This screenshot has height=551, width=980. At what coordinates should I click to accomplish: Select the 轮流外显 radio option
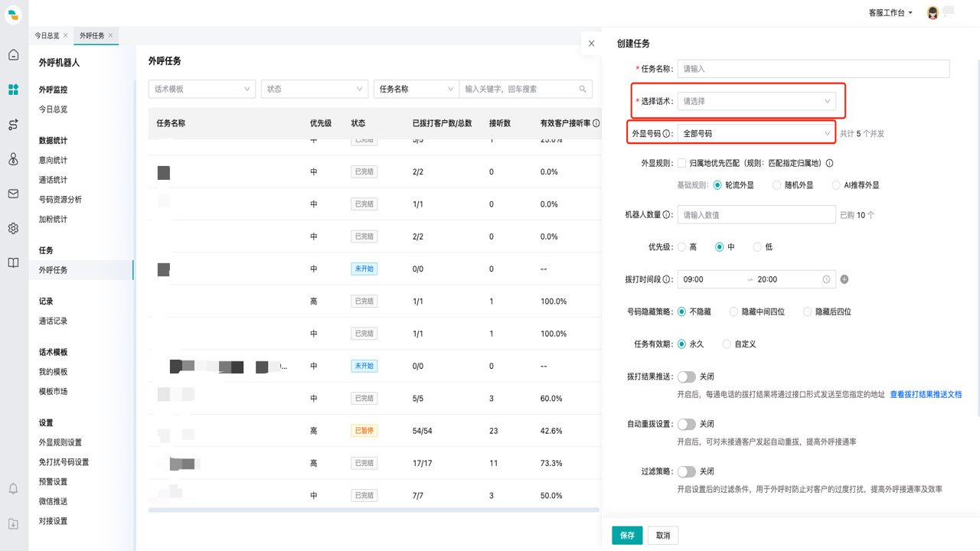pyautogui.click(x=717, y=185)
